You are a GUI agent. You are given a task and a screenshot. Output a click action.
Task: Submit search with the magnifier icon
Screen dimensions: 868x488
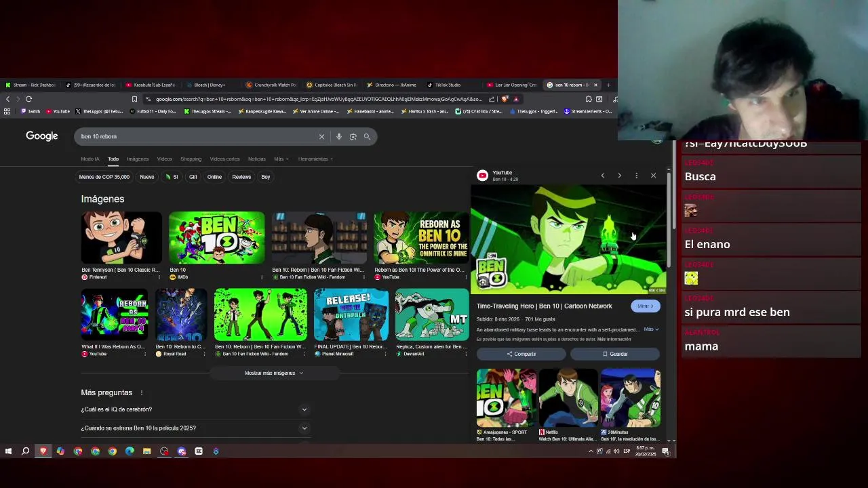click(x=367, y=136)
